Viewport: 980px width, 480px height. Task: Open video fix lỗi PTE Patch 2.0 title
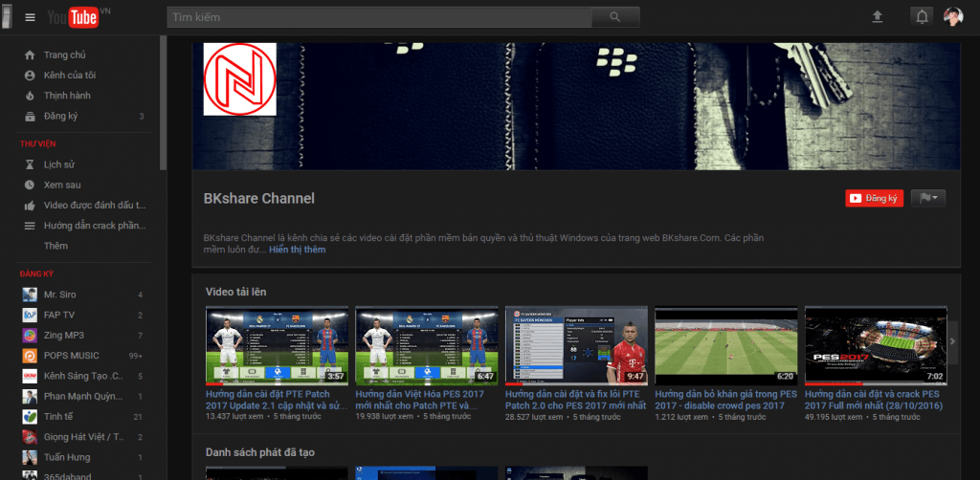(575, 400)
